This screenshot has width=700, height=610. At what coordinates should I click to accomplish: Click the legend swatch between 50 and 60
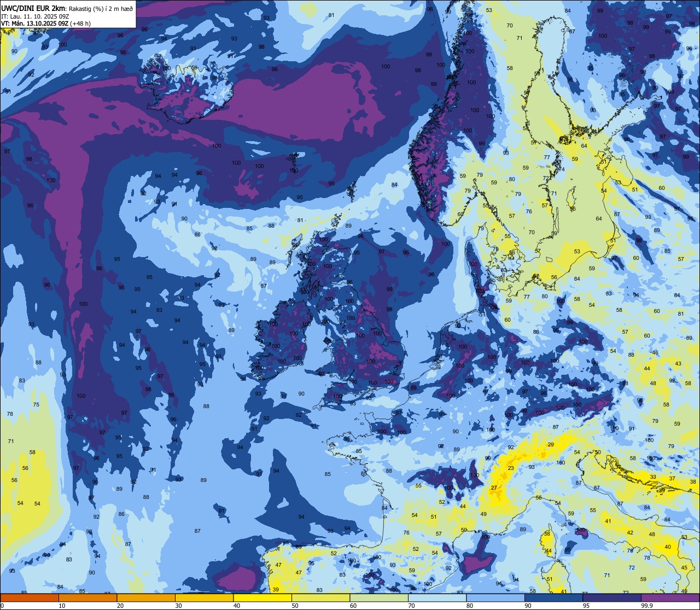(x=320, y=597)
